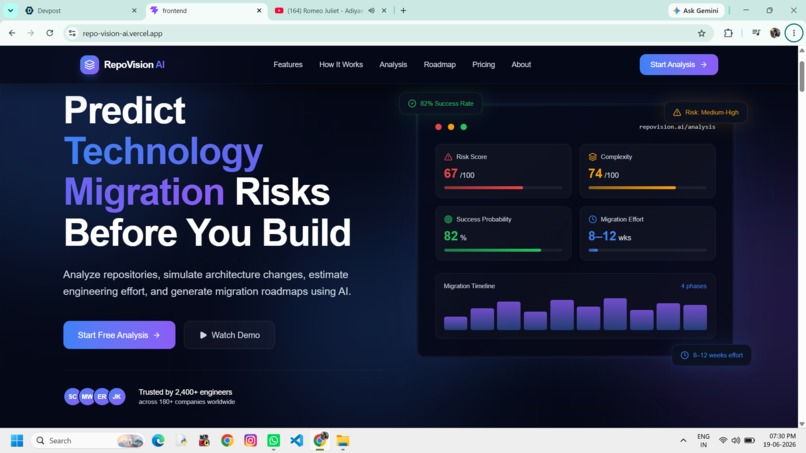Play the Watch Demo video button

[x=229, y=335]
